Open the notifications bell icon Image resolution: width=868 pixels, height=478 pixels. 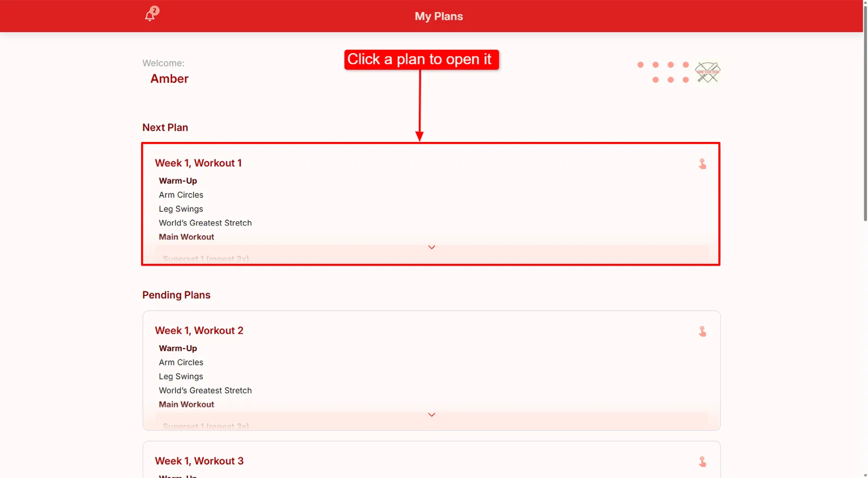pyautogui.click(x=150, y=16)
